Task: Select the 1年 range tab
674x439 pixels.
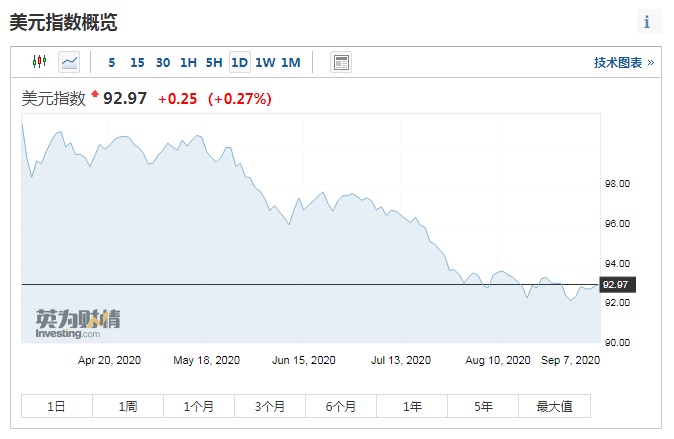Action: 412,406
